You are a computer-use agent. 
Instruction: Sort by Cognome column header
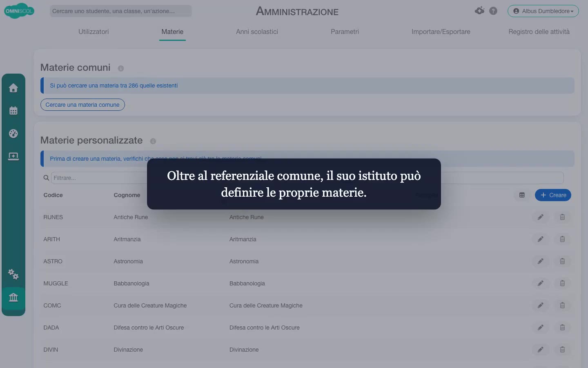(127, 195)
